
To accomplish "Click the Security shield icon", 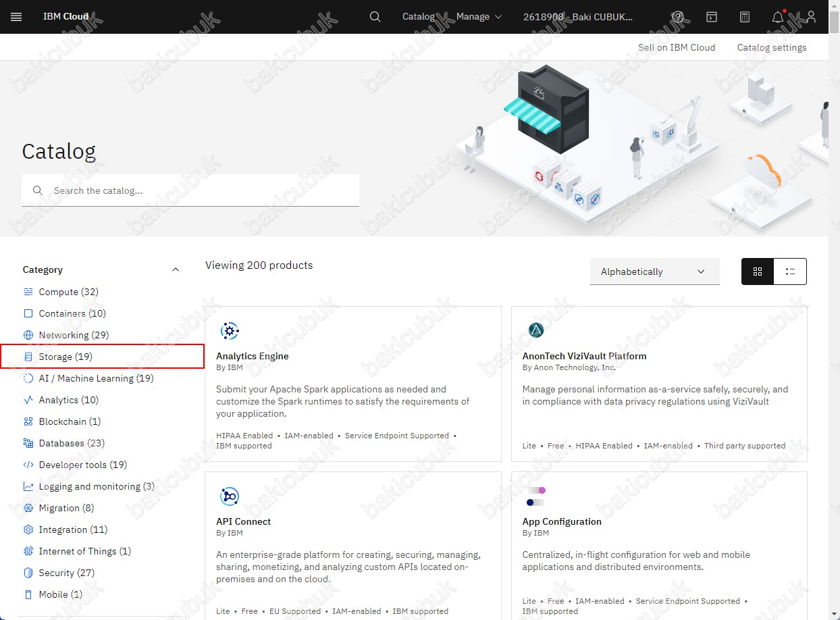I will click(x=28, y=573).
